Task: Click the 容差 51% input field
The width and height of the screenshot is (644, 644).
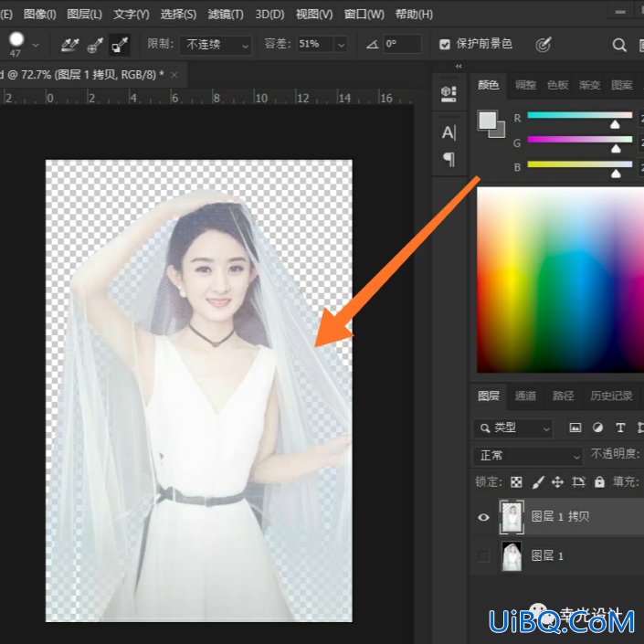Action: click(x=315, y=45)
